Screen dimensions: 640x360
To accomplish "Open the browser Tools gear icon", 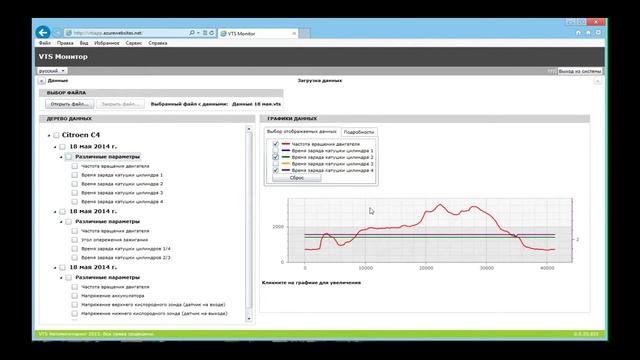I will [x=598, y=33].
